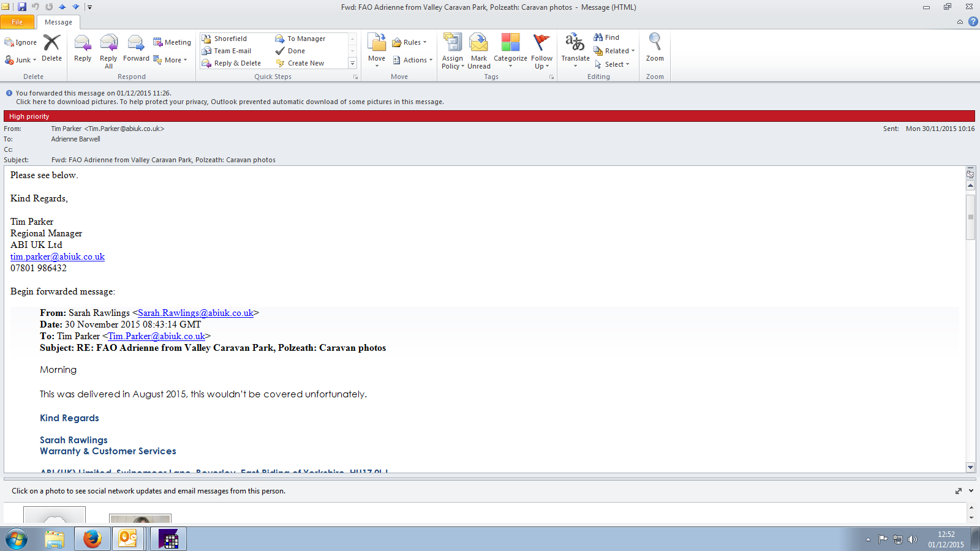
Task: Click the Tim.Parker@abiuk.co.uk link in the To line
Action: [156, 336]
